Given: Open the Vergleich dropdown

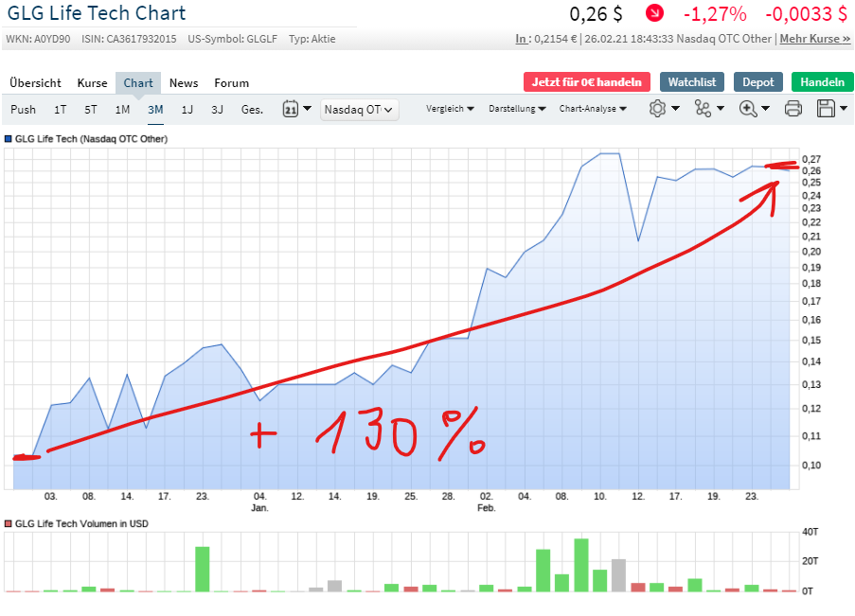Looking at the screenshot, I should (450, 109).
